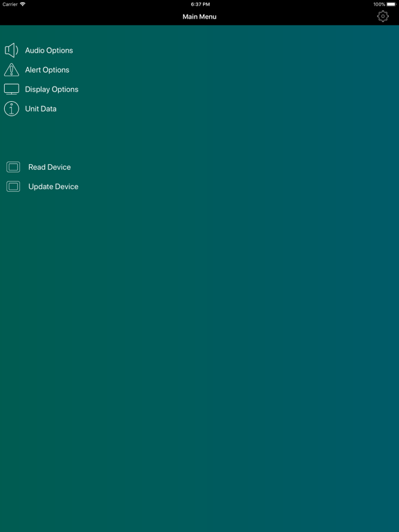This screenshot has width=399, height=532.
Task: Tap the Update Device icon
Action: 13,186
